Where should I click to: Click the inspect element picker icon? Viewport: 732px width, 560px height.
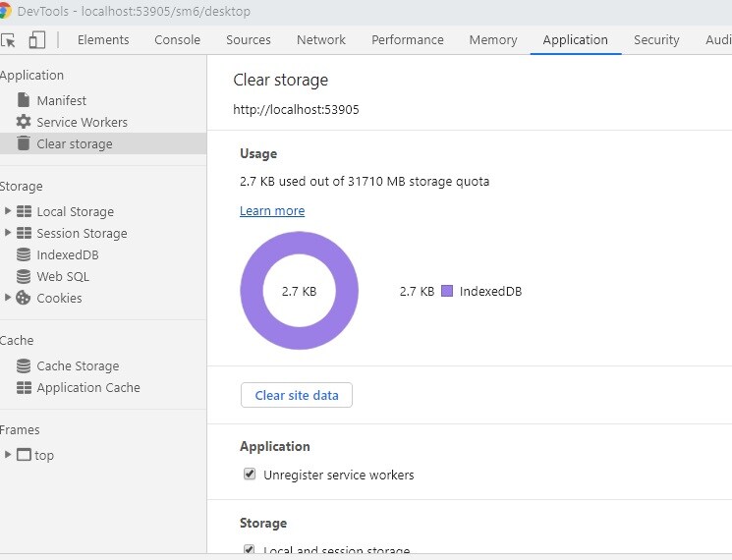click(9, 40)
